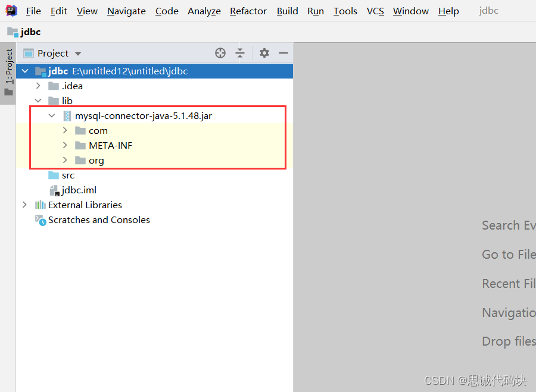Click the jdbc.iml file icon

(55, 190)
